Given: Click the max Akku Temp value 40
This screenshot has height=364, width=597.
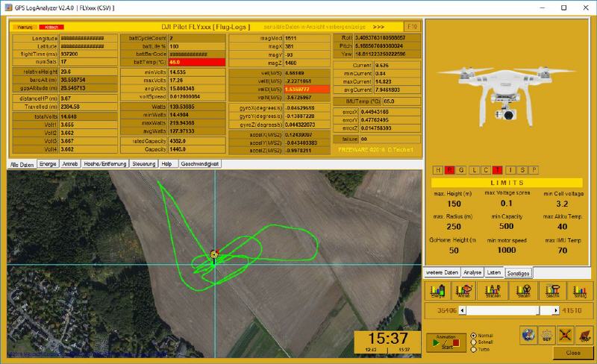Looking at the screenshot, I should pos(563,227).
